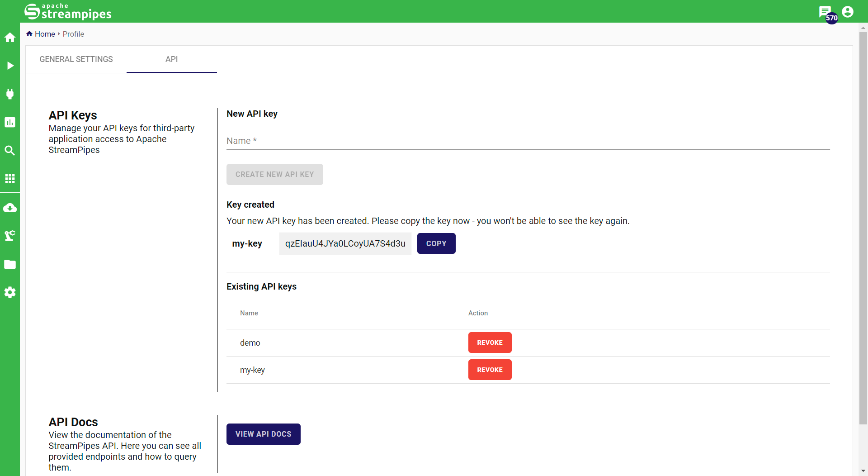Copy the newly created my-key API key
The image size is (868, 476).
(436, 243)
